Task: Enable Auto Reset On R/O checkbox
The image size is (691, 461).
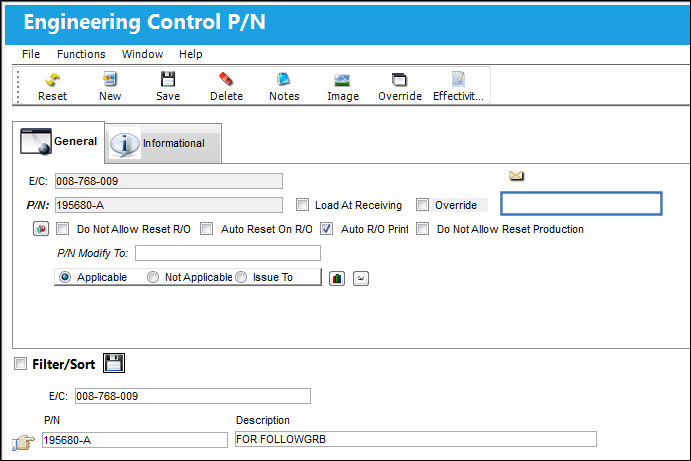Action: pyautogui.click(x=206, y=229)
